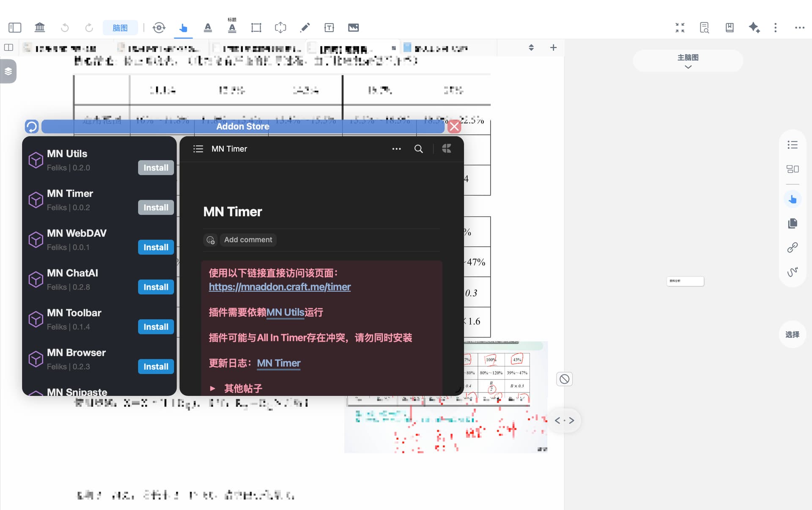Open the MN Timer list menu icon
Screen dimensions: 812x510
198,149
